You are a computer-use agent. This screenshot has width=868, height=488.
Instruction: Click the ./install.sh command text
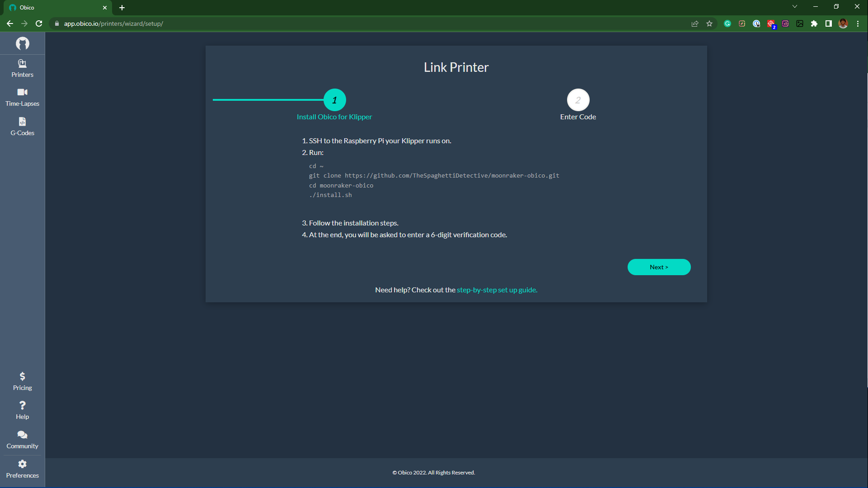[330, 195]
